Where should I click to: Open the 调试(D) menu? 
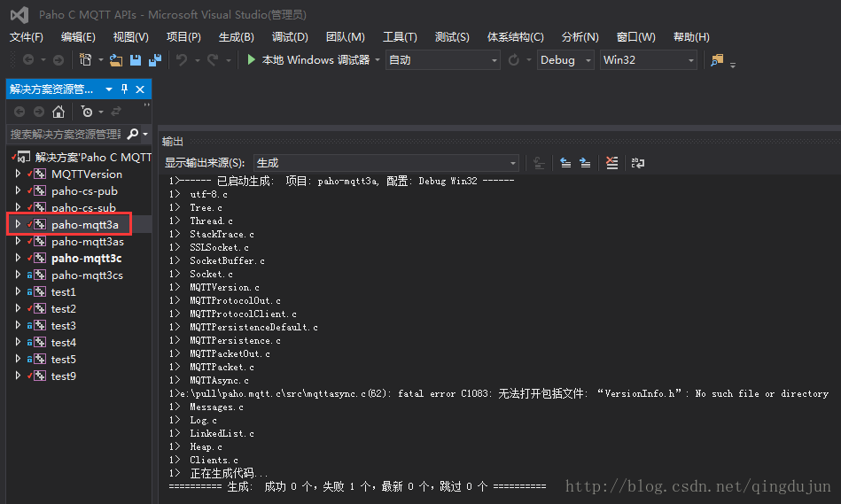(290, 37)
